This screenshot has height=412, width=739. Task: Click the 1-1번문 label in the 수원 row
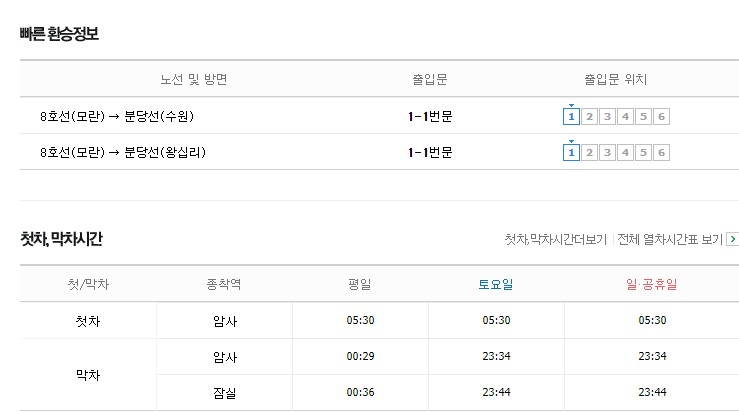click(x=430, y=116)
